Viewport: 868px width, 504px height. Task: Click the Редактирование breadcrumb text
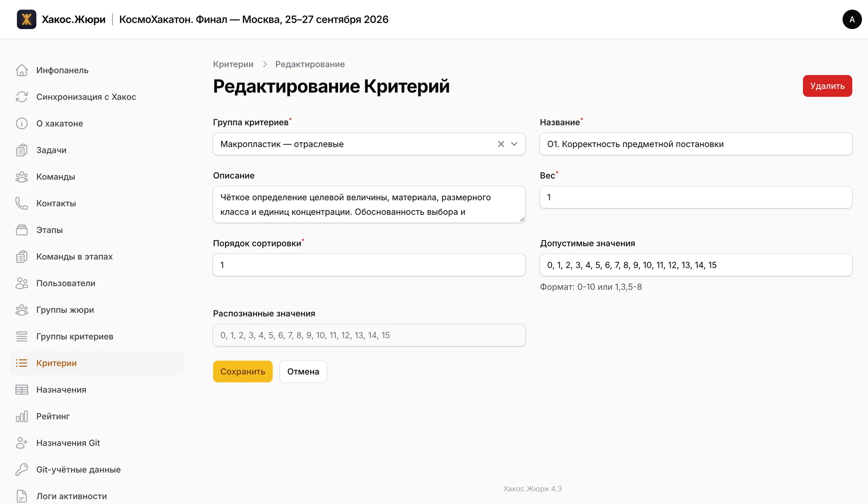[310, 64]
